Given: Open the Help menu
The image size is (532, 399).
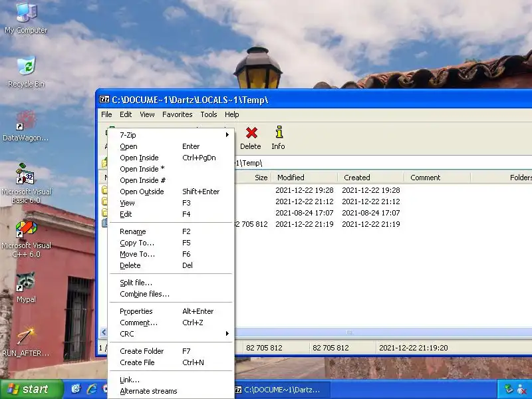Looking at the screenshot, I should click(x=231, y=114).
